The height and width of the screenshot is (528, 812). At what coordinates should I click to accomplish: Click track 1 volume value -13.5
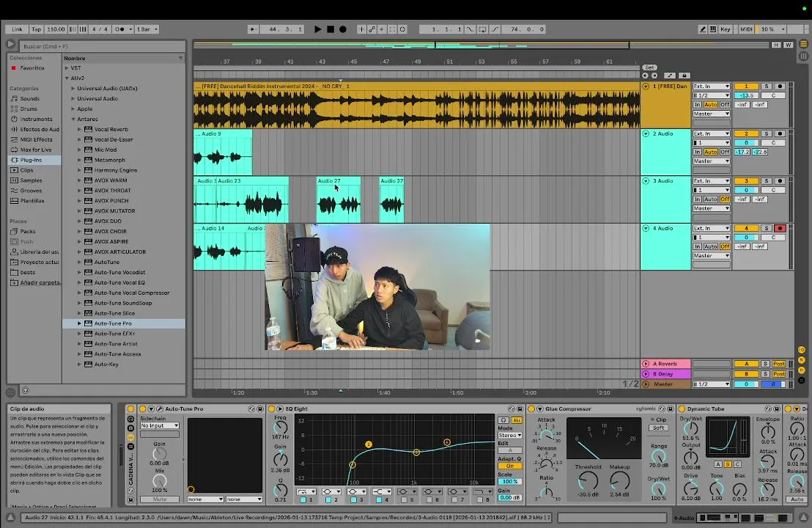pyautogui.click(x=746, y=95)
